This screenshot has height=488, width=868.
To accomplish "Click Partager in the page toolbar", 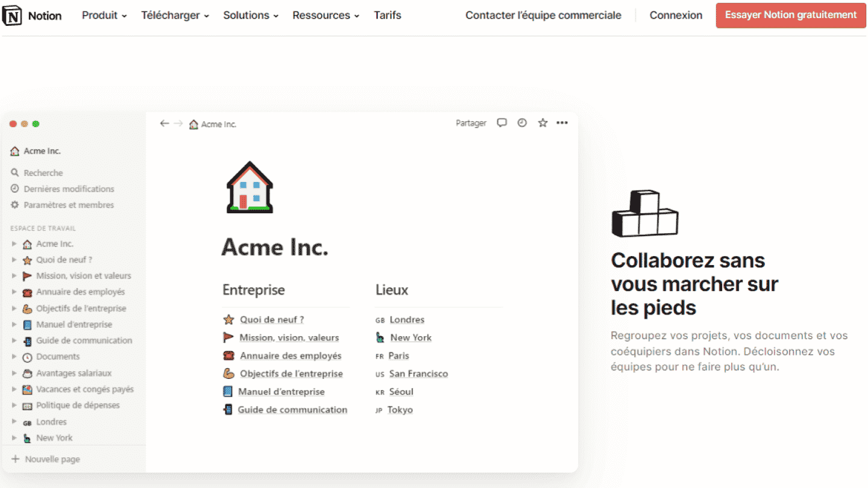I will (x=471, y=123).
